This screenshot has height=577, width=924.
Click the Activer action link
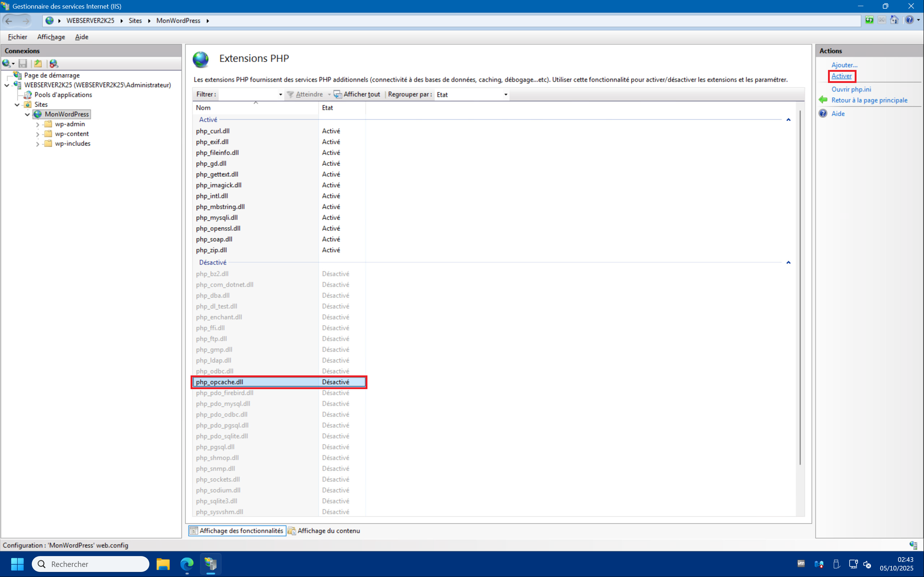[841, 76]
